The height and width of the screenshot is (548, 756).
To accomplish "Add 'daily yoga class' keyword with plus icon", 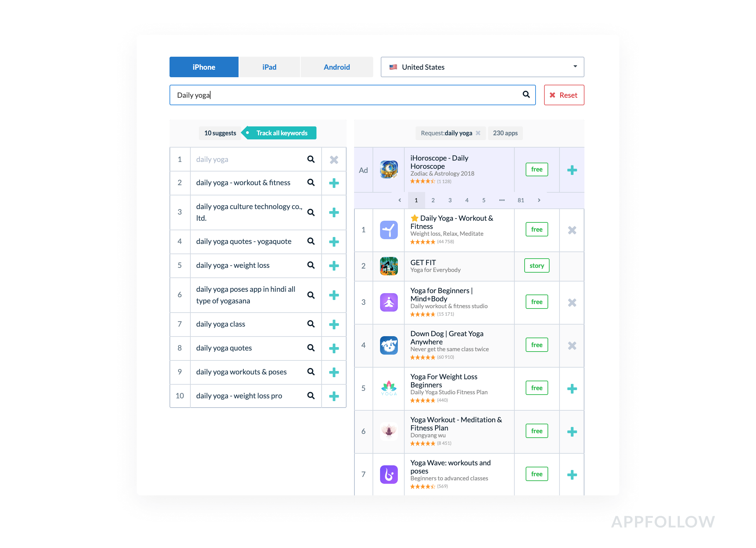I will coord(334,324).
